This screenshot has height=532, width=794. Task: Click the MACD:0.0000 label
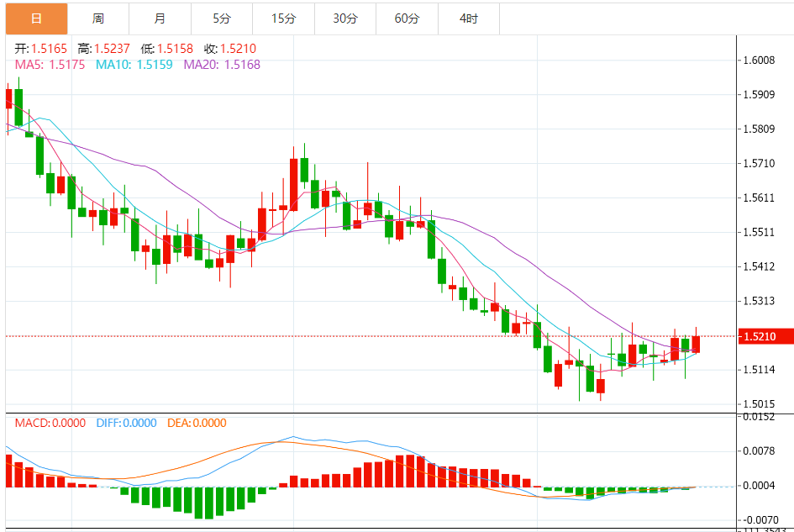pyautogui.click(x=50, y=423)
